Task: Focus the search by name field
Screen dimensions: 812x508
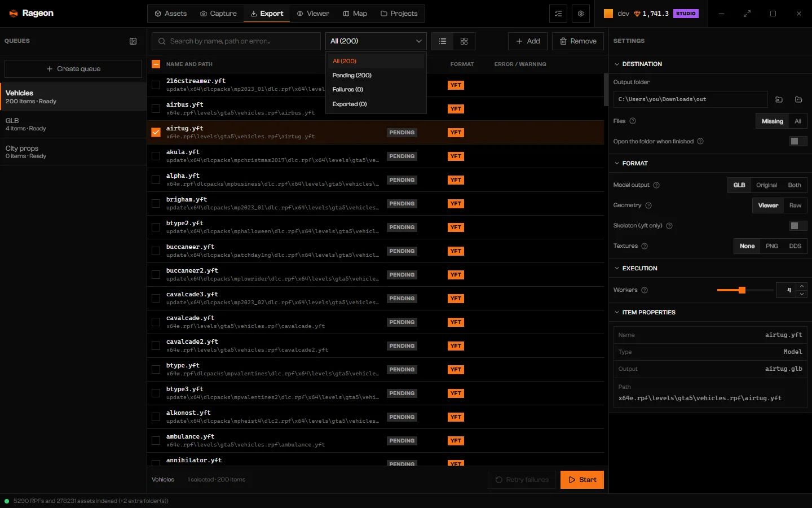Action: 236,41
